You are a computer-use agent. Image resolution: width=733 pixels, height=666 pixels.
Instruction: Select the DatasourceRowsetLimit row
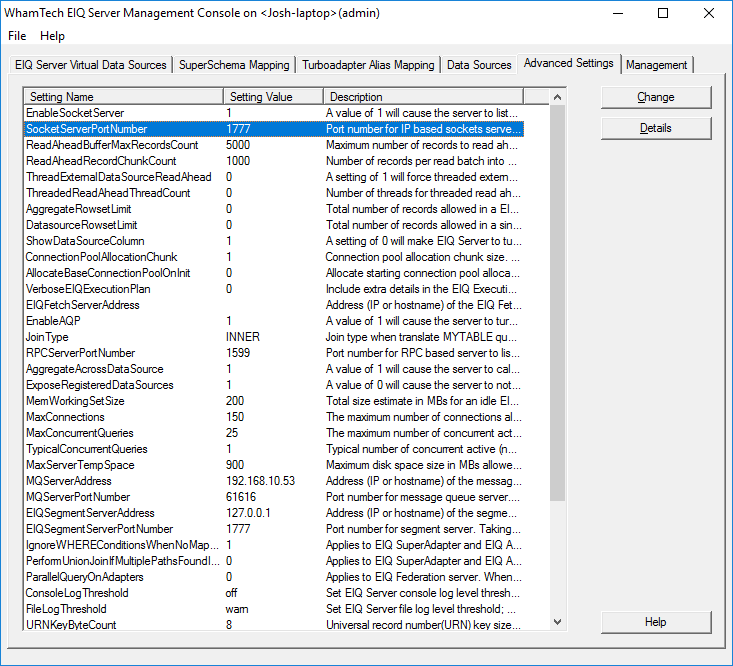click(x=273, y=225)
